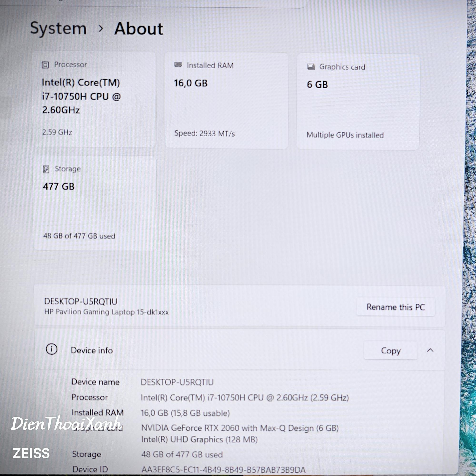Viewport: 476px width, 476px height.
Task: Click the '2.59 GHz' text in Processor card
Action: tap(57, 132)
